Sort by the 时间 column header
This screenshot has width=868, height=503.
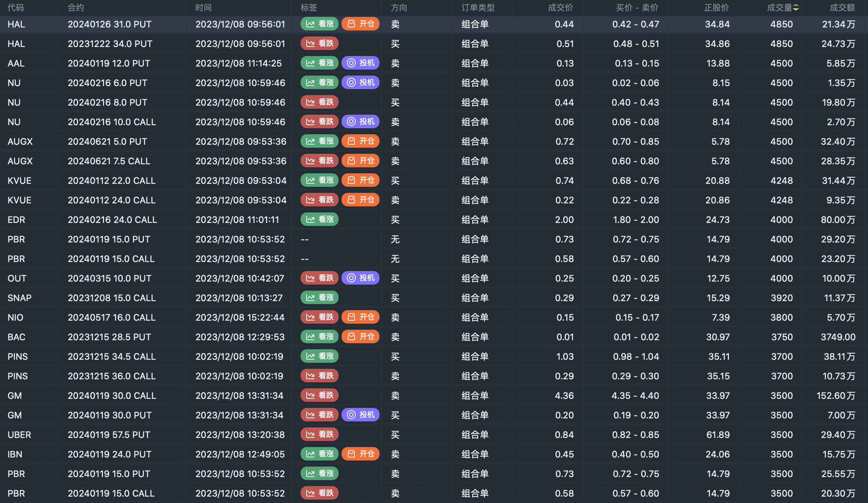[203, 8]
